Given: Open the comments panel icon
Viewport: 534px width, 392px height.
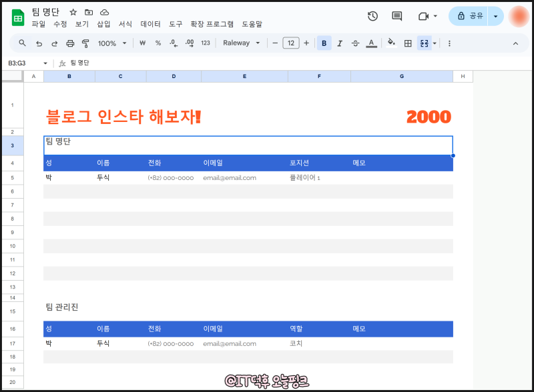Looking at the screenshot, I should 396,16.
